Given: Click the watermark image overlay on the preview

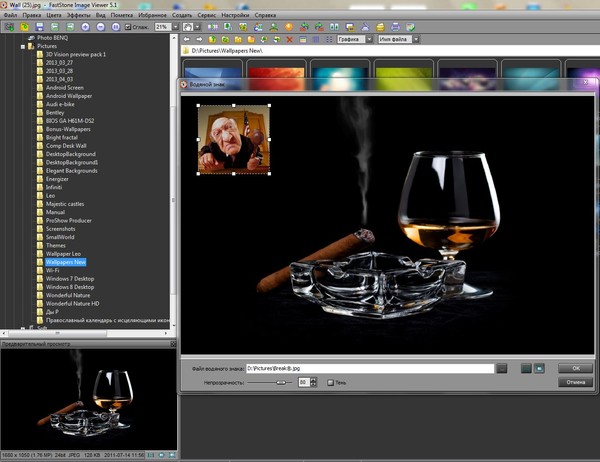Looking at the screenshot, I should click(234, 140).
